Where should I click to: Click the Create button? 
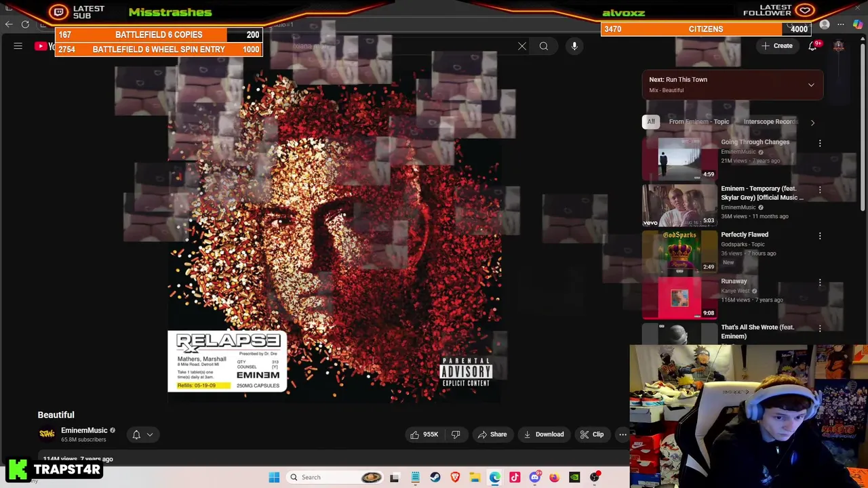pos(777,46)
